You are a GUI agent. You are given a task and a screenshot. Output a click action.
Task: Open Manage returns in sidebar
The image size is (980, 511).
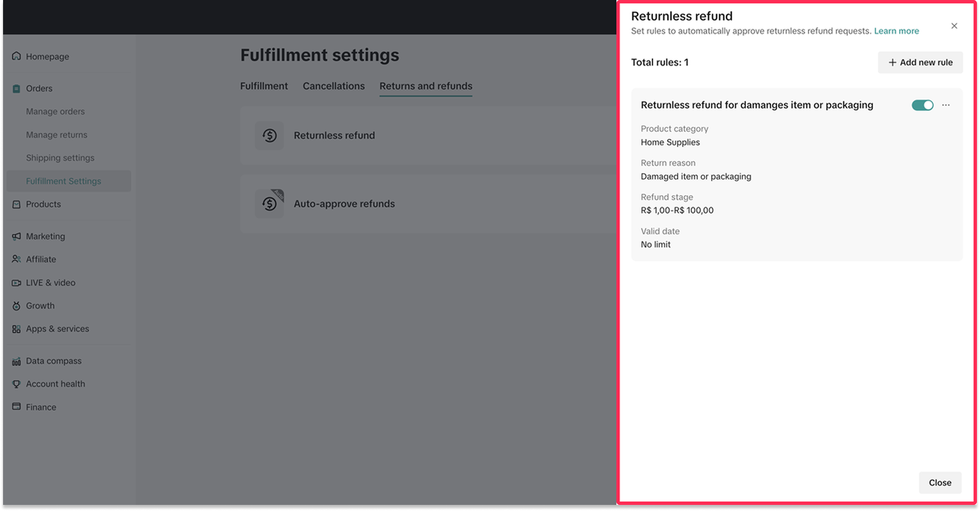tap(57, 135)
